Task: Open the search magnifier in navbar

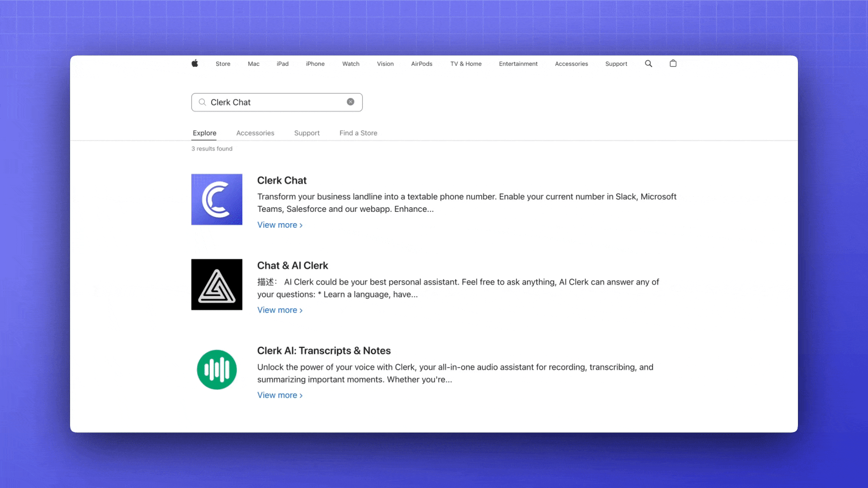Action: point(648,64)
